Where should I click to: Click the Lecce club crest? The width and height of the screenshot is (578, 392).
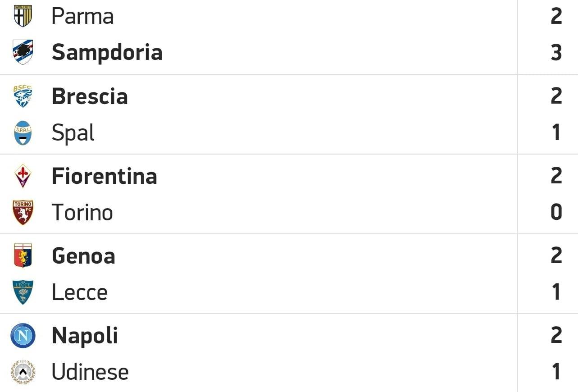pos(23,292)
